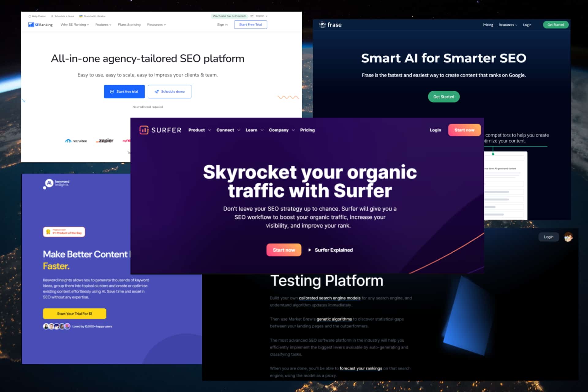Click the zapier logo
The width and height of the screenshot is (588, 392).
point(104,141)
